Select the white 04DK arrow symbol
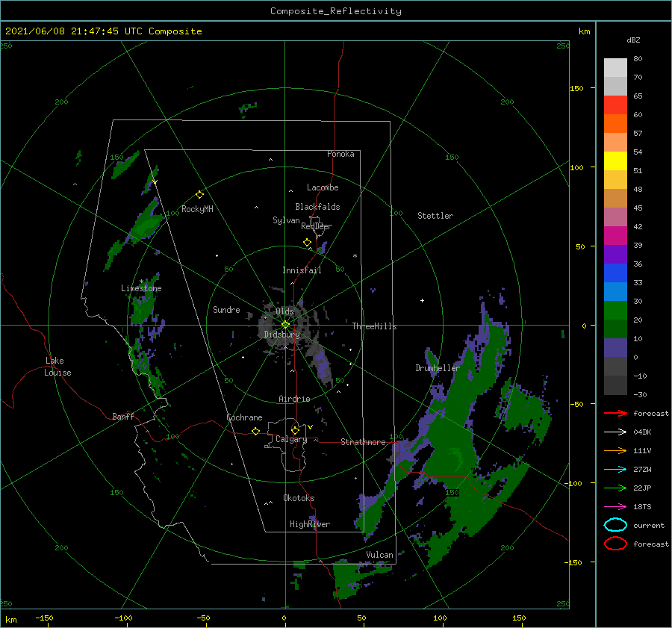The image size is (672, 628). click(x=615, y=432)
